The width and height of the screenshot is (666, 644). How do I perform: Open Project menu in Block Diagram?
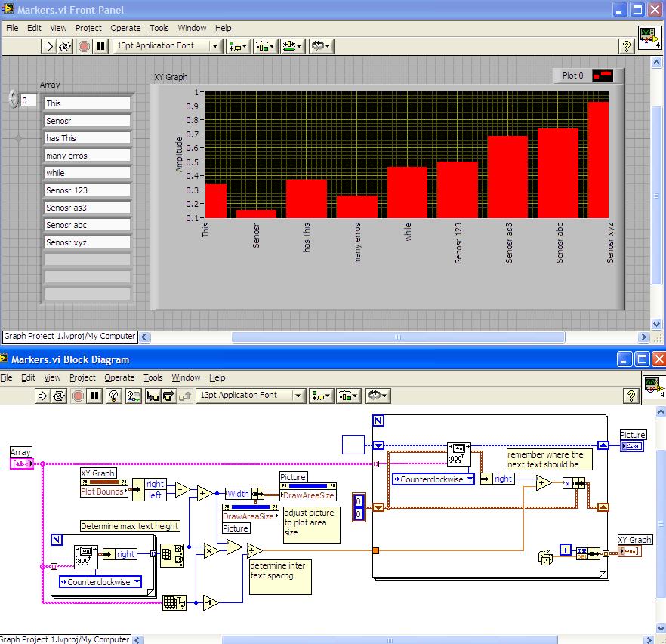click(82, 377)
